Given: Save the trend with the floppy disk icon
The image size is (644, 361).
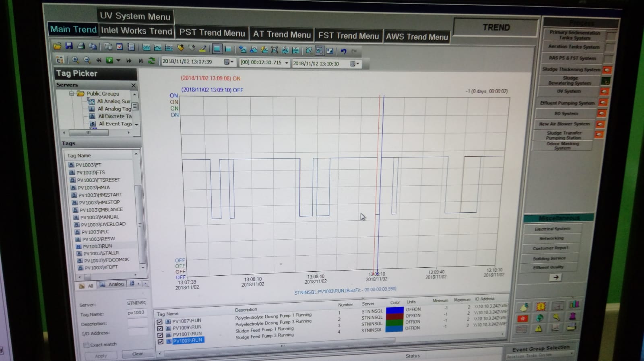Looking at the screenshot, I should pyautogui.click(x=69, y=46).
